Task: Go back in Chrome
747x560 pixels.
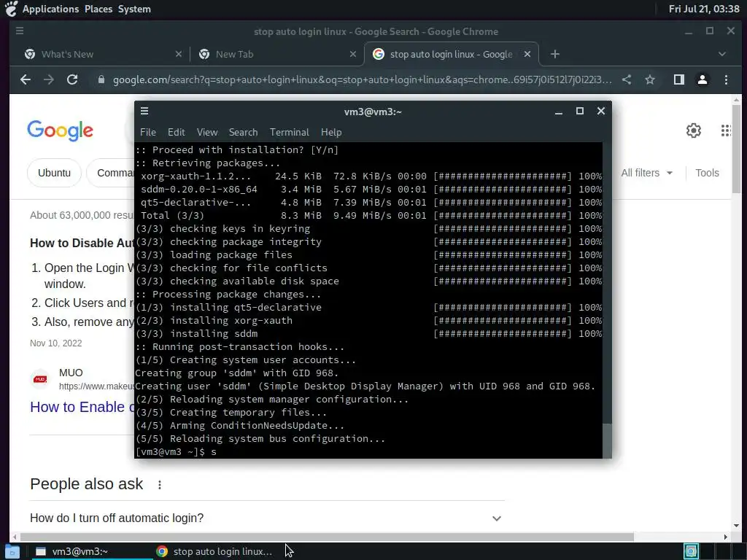Action: pyautogui.click(x=26, y=79)
